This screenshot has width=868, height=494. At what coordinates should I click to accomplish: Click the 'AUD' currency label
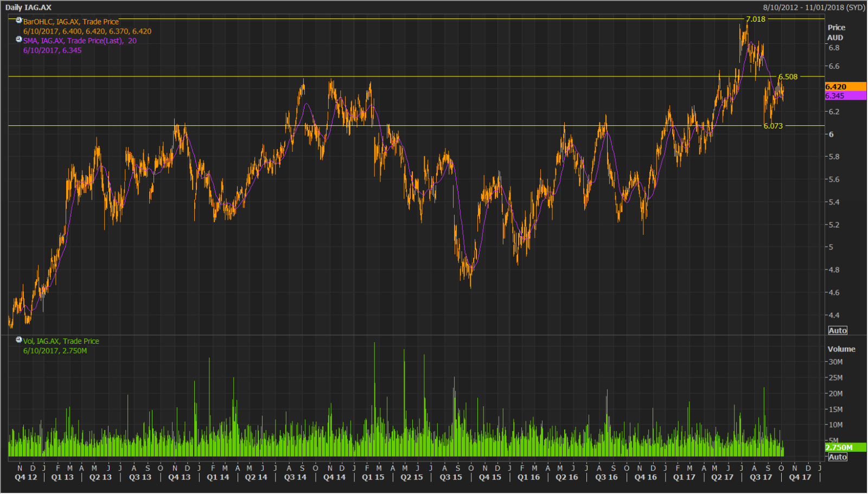pyautogui.click(x=835, y=38)
